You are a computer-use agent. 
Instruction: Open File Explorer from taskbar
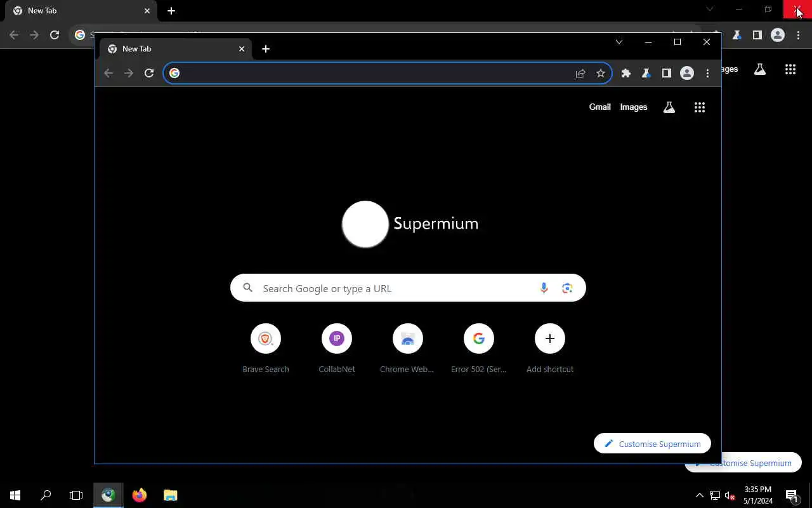171,495
